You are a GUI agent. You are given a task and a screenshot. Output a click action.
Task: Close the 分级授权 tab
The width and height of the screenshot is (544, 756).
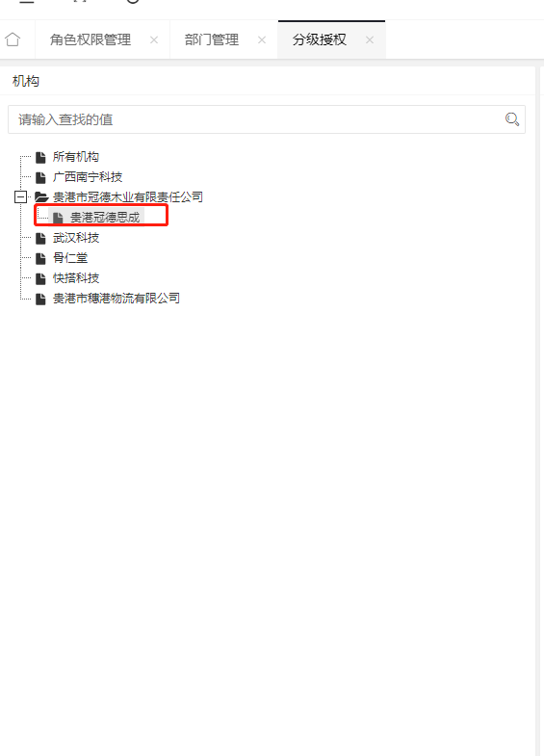(x=370, y=40)
